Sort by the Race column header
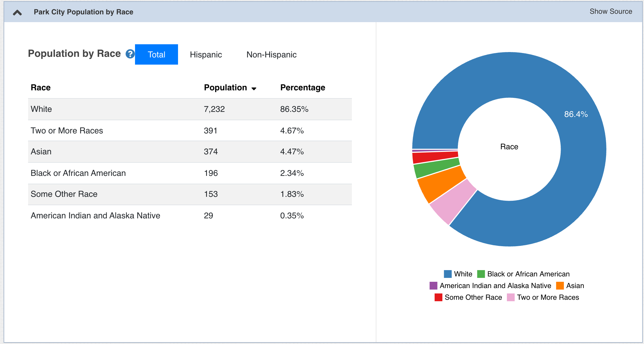The width and height of the screenshot is (644, 344). point(41,87)
